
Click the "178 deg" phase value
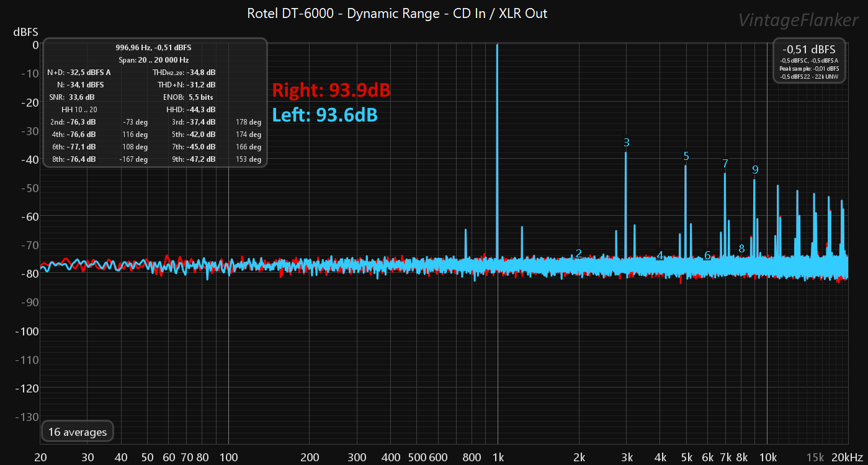[249, 122]
